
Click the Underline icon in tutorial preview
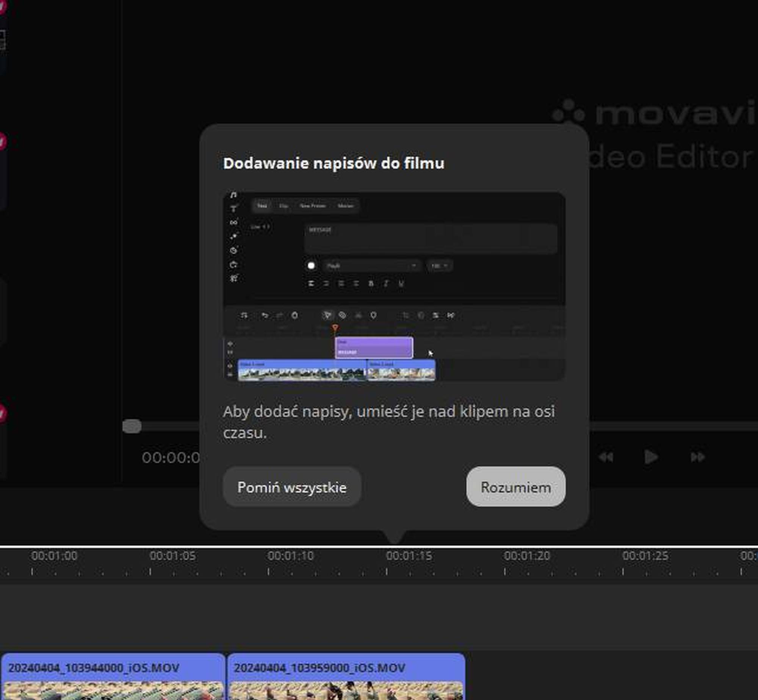click(401, 283)
